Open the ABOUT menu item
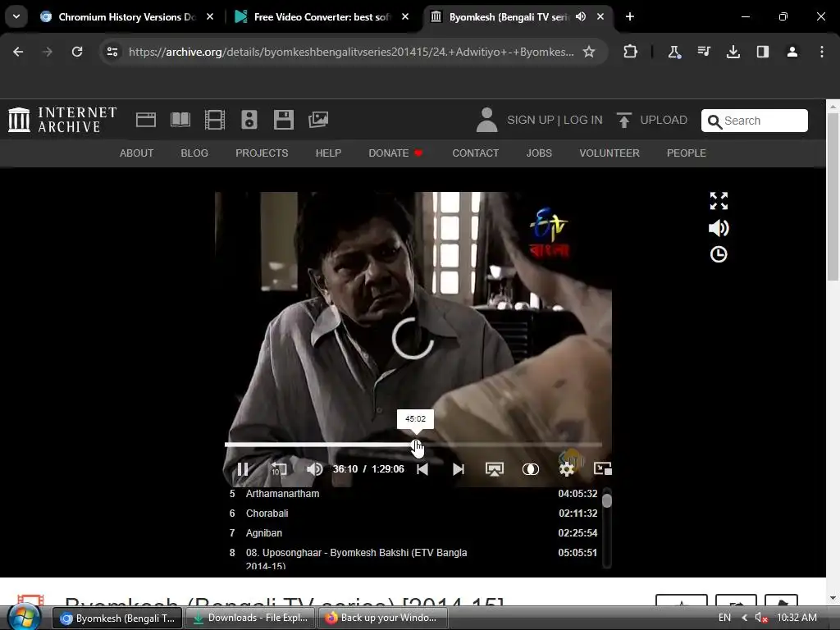The height and width of the screenshot is (630, 840). pos(137,153)
